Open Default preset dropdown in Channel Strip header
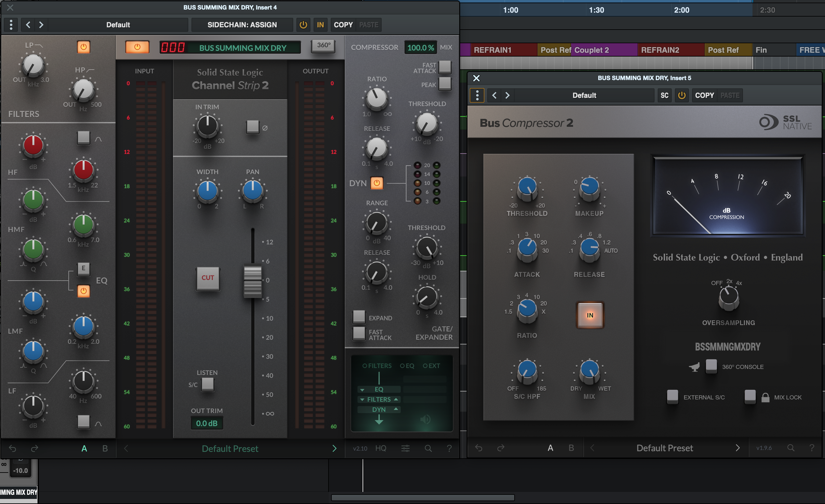This screenshot has width=825, height=504. pyautogui.click(x=118, y=25)
